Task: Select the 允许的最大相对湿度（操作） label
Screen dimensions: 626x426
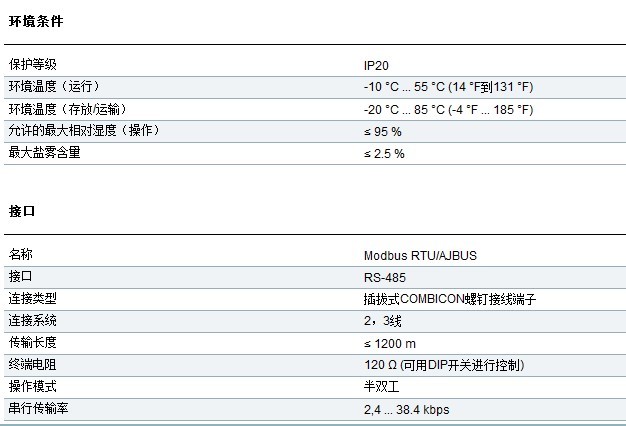Action: point(84,131)
